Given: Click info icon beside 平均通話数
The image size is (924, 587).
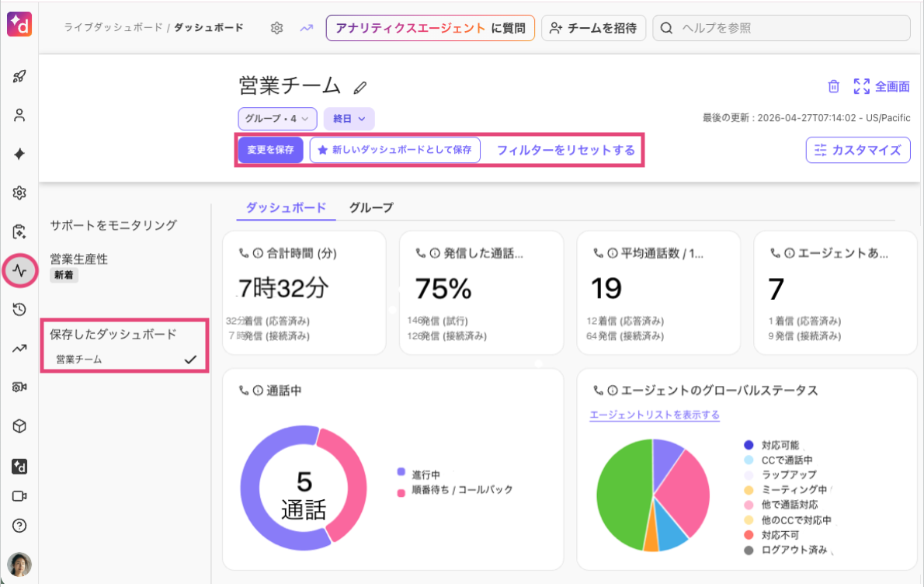Looking at the screenshot, I should [x=613, y=253].
